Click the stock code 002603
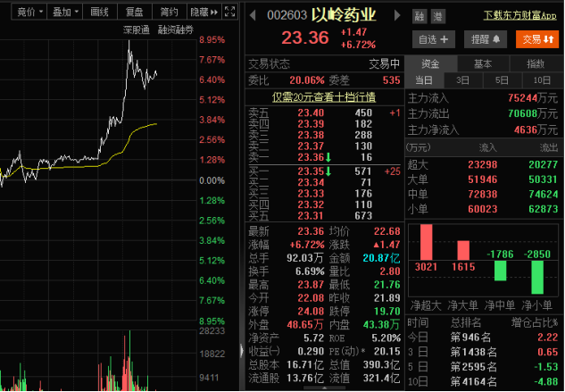Screen dimensions: 565x392 tap(287, 15)
